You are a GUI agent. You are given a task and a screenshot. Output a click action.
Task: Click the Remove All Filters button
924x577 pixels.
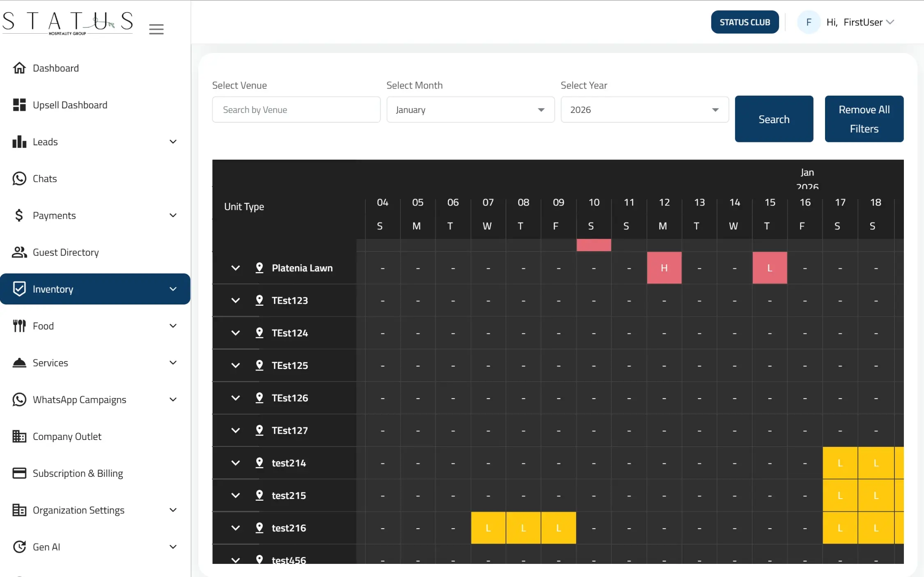coord(864,119)
